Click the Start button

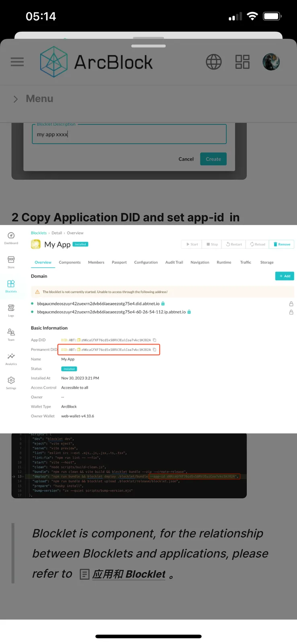pyautogui.click(x=192, y=244)
